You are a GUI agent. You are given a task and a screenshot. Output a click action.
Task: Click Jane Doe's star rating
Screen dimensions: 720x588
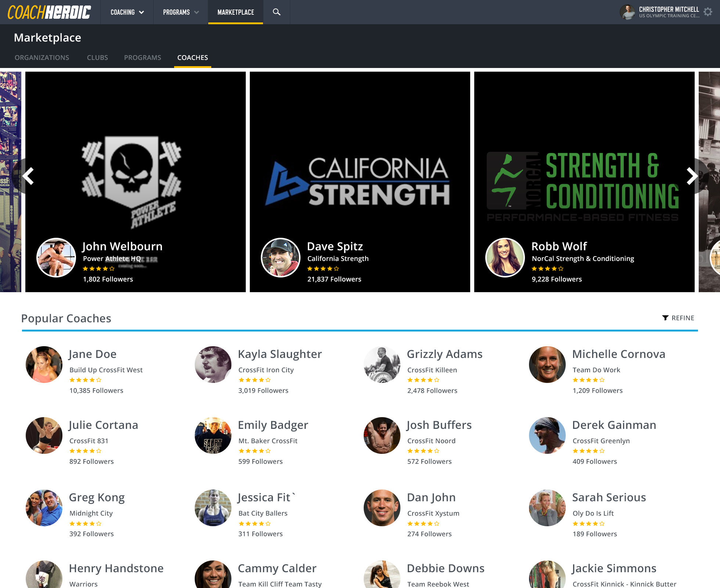click(x=85, y=380)
